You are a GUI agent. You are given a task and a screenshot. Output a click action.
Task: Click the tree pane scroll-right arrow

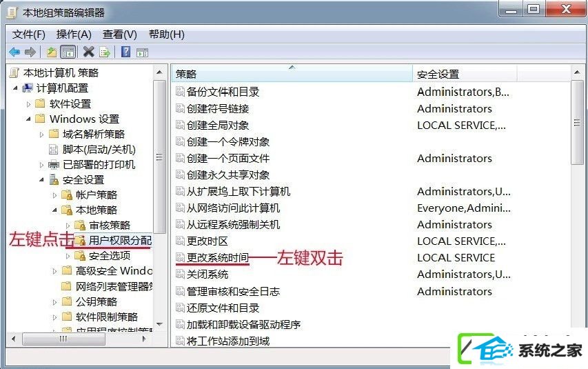tap(144, 339)
